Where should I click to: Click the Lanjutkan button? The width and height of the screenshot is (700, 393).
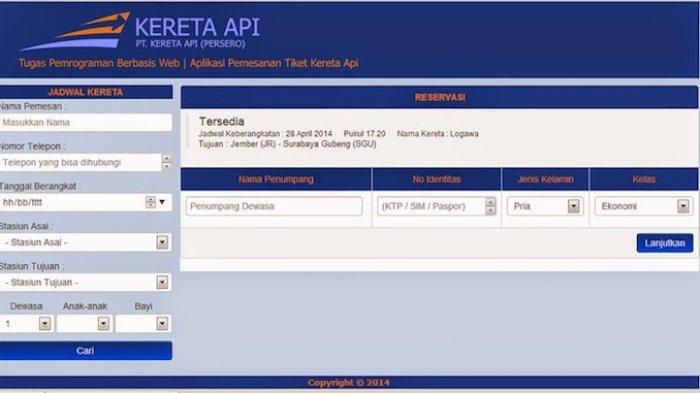(x=665, y=243)
